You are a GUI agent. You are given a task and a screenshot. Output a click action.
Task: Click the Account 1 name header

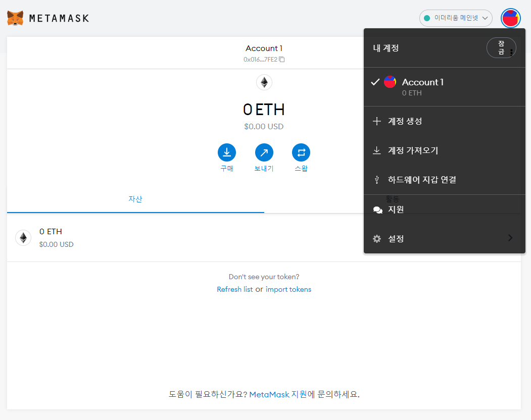pyautogui.click(x=264, y=48)
